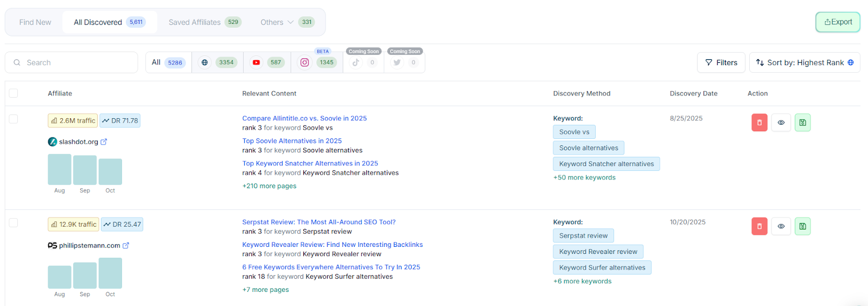The width and height of the screenshot is (868, 306).
Task: Toggle the select-all checkbox in table header
Action: (14, 93)
